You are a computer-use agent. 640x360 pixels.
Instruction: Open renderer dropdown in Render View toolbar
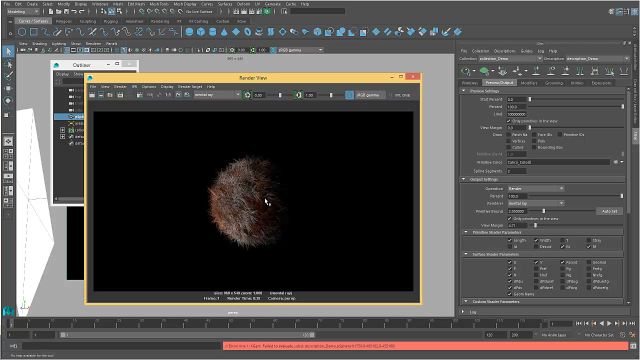point(216,95)
